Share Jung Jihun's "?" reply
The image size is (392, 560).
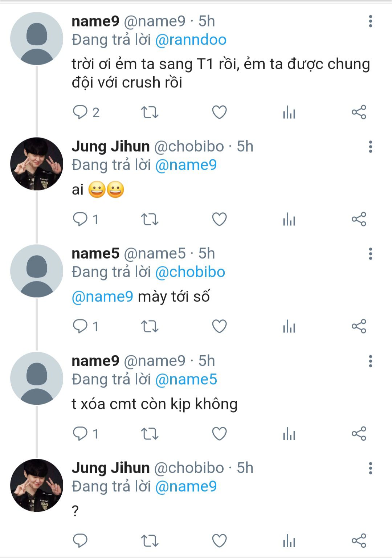tap(359, 541)
